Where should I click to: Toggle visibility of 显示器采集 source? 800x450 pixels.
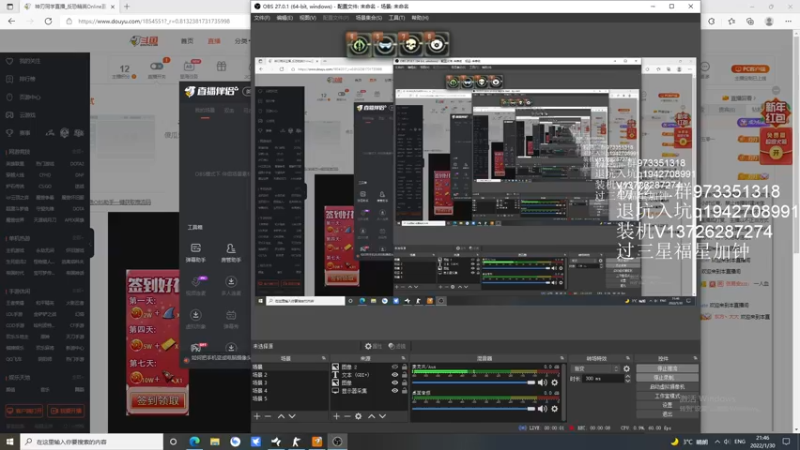pos(394,391)
